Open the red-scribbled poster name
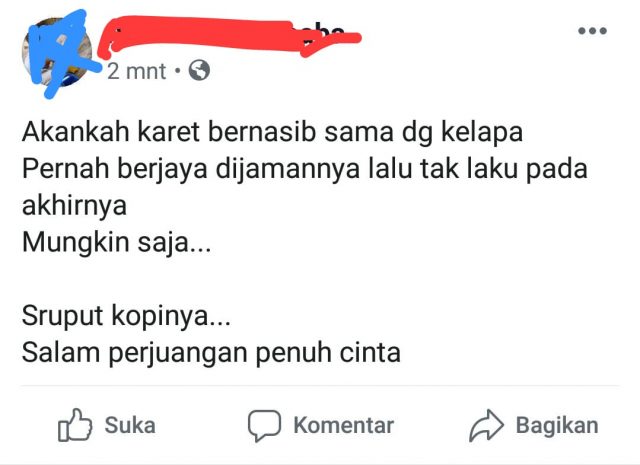640x465 pixels. 229,37
